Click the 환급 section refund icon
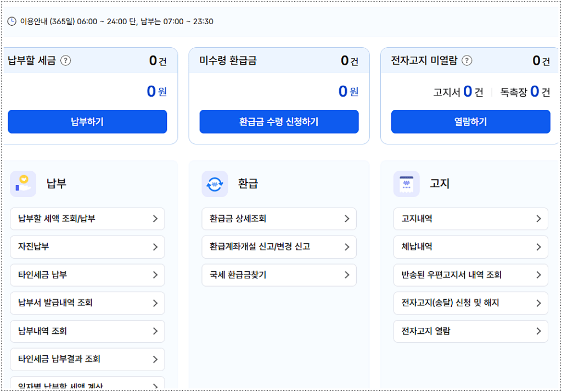The image size is (562, 392). pyautogui.click(x=215, y=184)
